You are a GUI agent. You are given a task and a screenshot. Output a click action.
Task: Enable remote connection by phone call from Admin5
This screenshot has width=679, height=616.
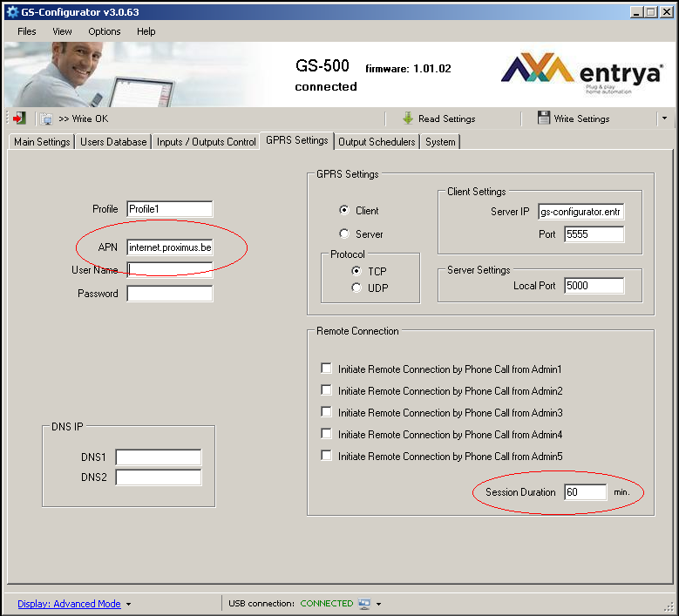[x=327, y=456]
